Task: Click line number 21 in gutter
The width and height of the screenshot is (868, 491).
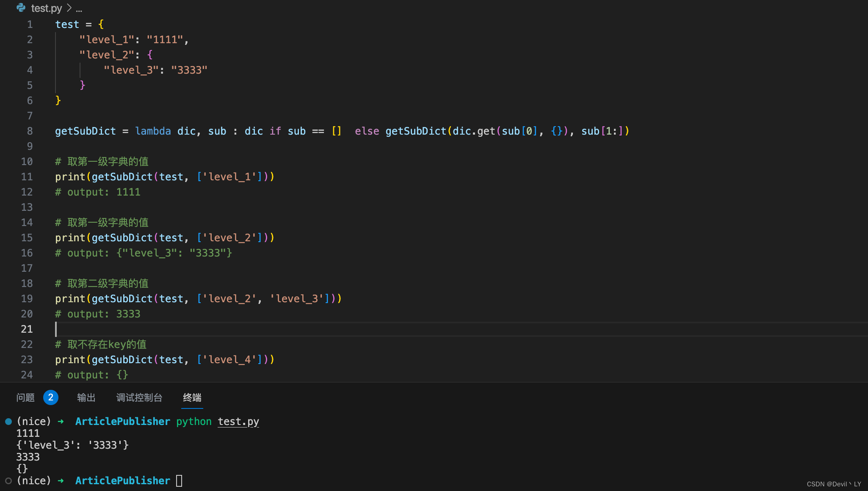Action: coord(27,329)
